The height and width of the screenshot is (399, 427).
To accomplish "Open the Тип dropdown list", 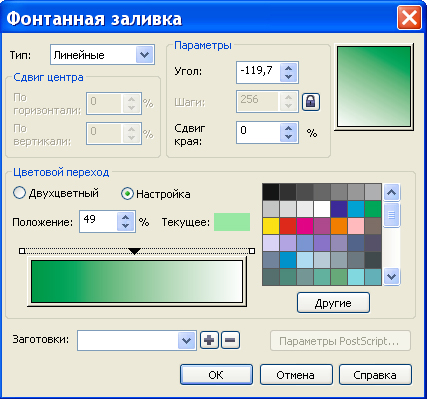I will coord(144,55).
